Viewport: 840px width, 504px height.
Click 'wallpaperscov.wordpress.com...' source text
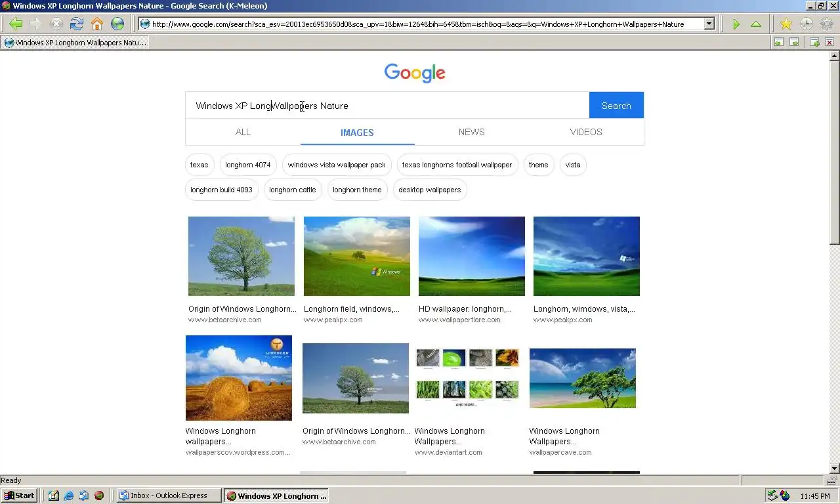point(238,453)
